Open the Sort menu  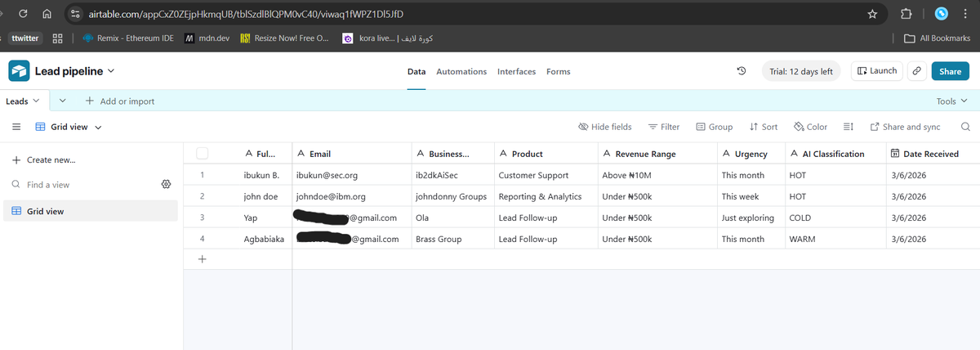pos(763,127)
